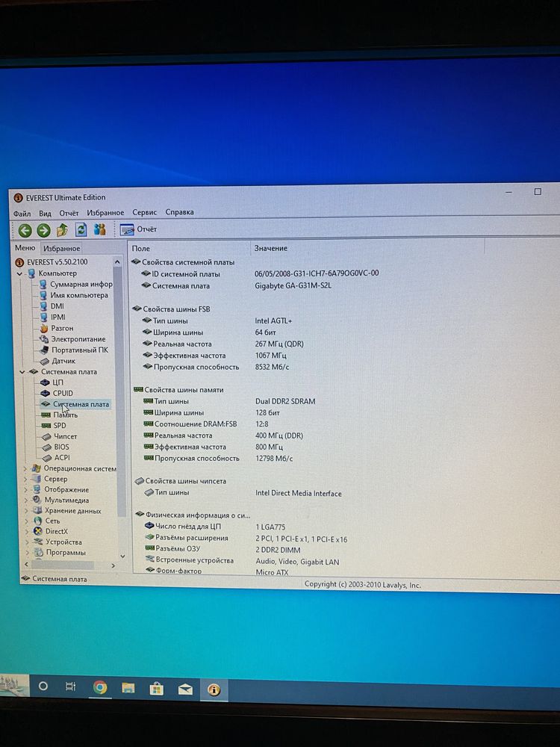The height and width of the screenshot is (747, 560).
Task: Click tree horizontal scrollbar right arrow
Action: 113,565
